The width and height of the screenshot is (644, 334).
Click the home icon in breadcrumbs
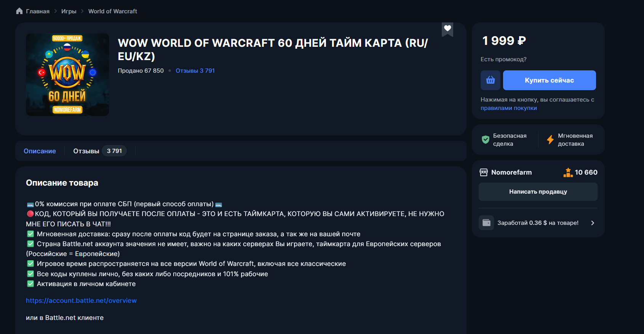pyautogui.click(x=19, y=11)
